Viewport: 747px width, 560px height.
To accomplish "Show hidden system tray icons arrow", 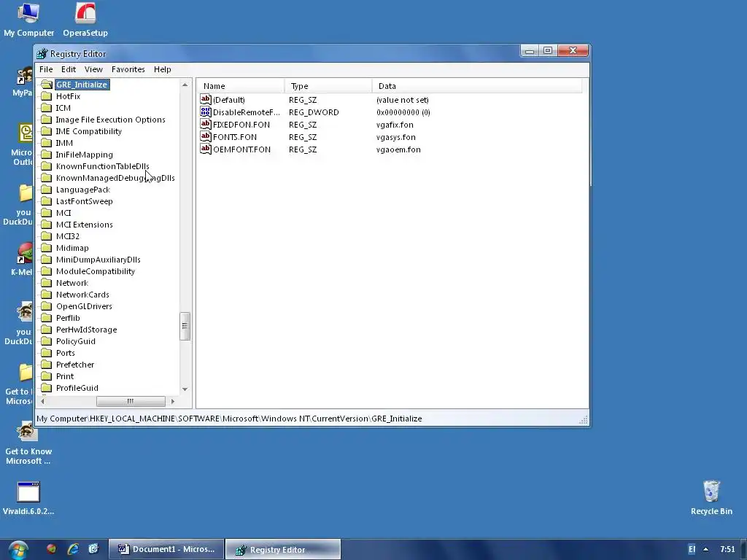I will 705,549.
